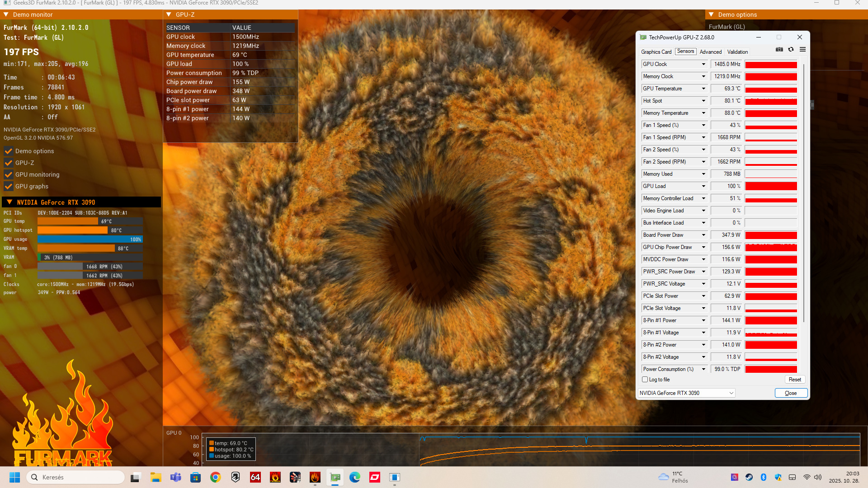
Task: Click the Reset button in GPU-Z
Action: 794,380
